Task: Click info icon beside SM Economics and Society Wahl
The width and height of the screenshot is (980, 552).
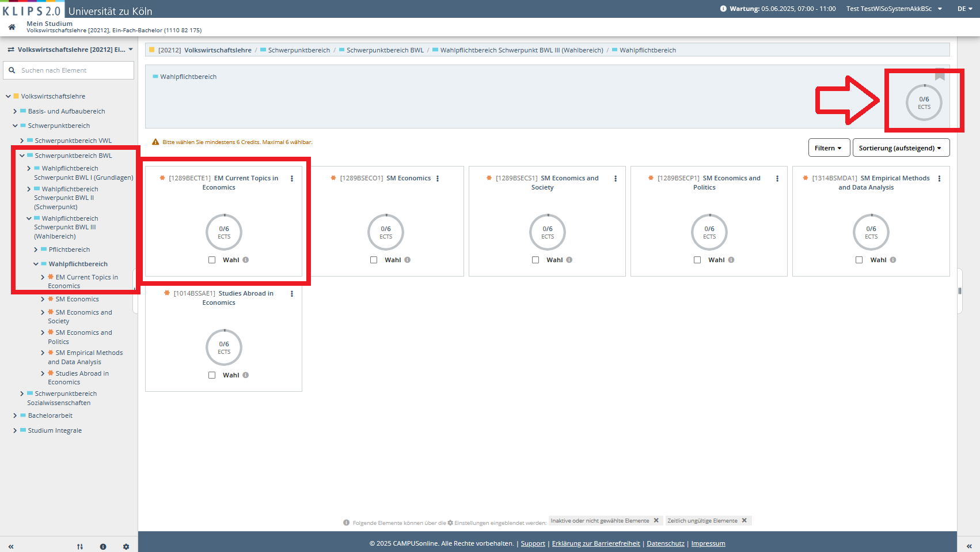Action: [x=569, y=260]
